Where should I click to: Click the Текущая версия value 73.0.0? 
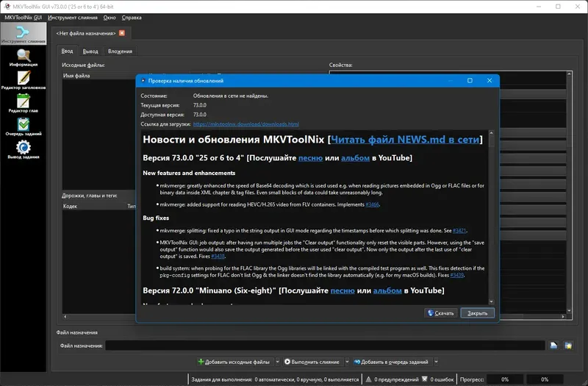click(199, 105)
